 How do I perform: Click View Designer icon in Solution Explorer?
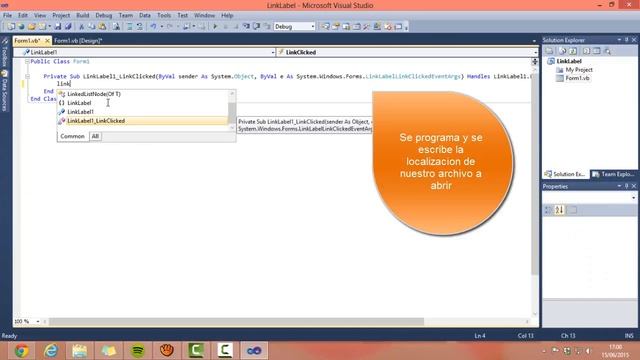[x=597, y=51]
